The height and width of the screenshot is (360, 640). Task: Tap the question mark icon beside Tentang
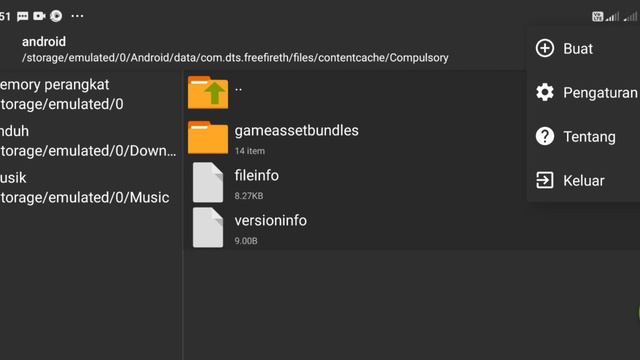[x=544, y=136]
